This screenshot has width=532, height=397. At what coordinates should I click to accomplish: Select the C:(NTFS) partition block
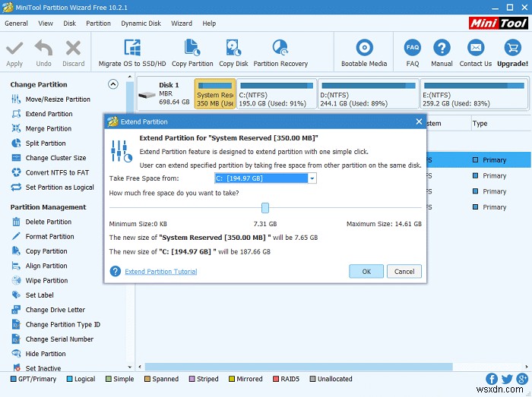click(x=277, y=94)
